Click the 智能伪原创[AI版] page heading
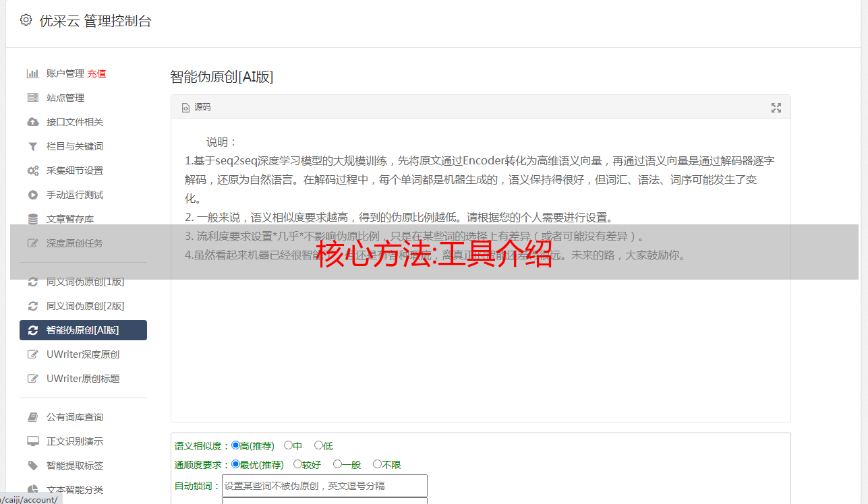Image resolution: width=868 pixels, height=504 pixels. [x=222, y=77]
